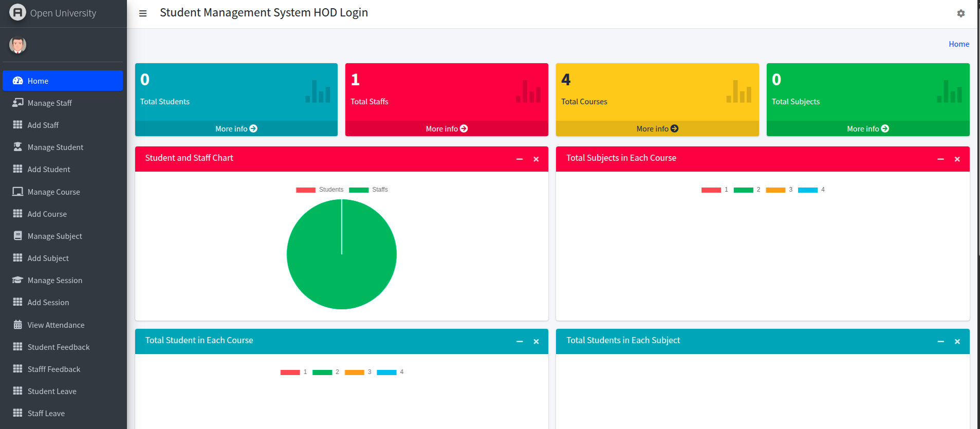Screen dimensions: 980x429
Task: Click the Manage Staff sidebar icon
Action: [17, 103]
